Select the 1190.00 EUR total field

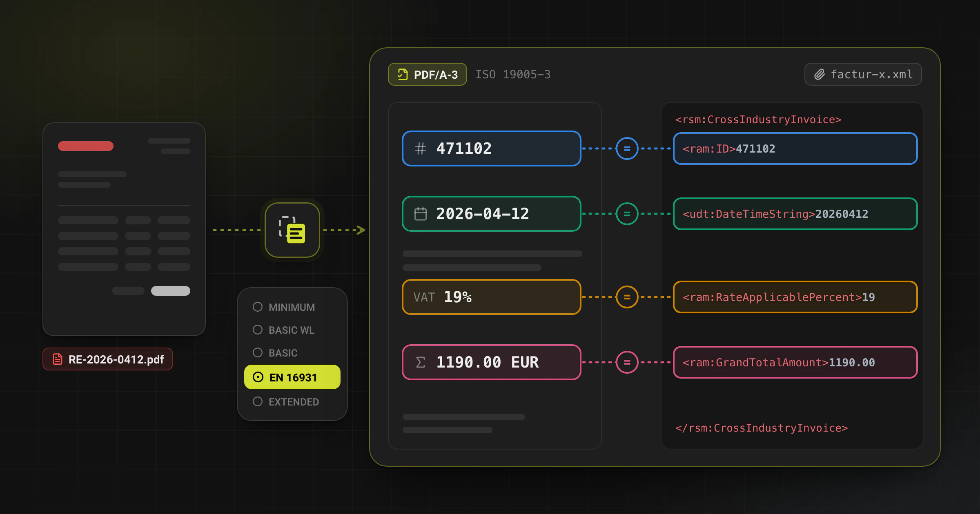point(492,362)
